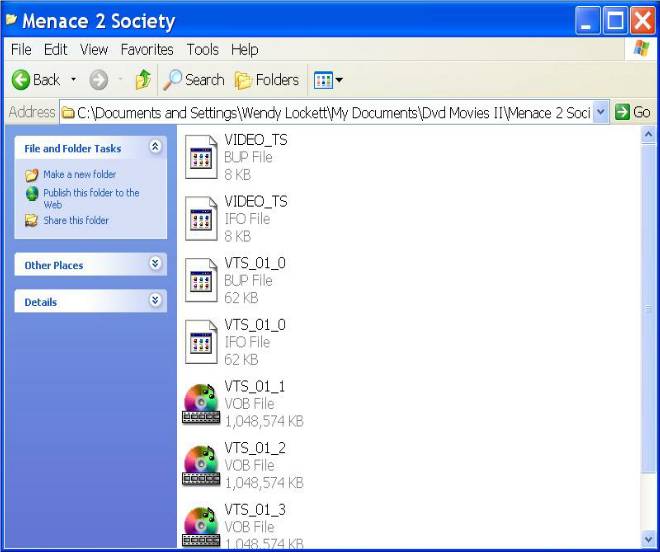
Task: Open the View menu
Action: pos(94,50)
